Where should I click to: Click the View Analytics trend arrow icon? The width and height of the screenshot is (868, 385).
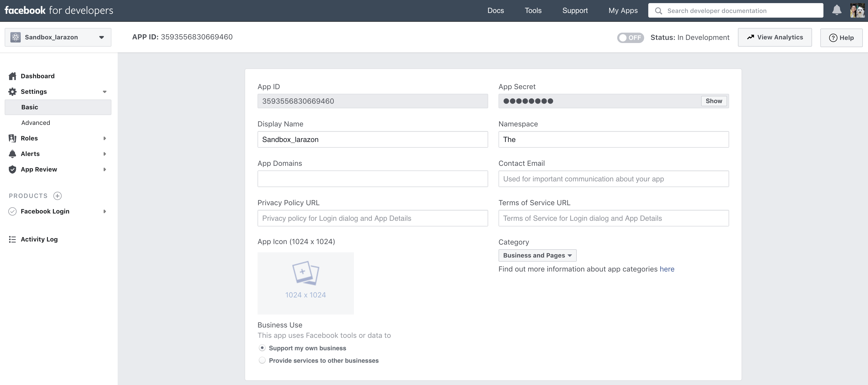pos(750,37)
